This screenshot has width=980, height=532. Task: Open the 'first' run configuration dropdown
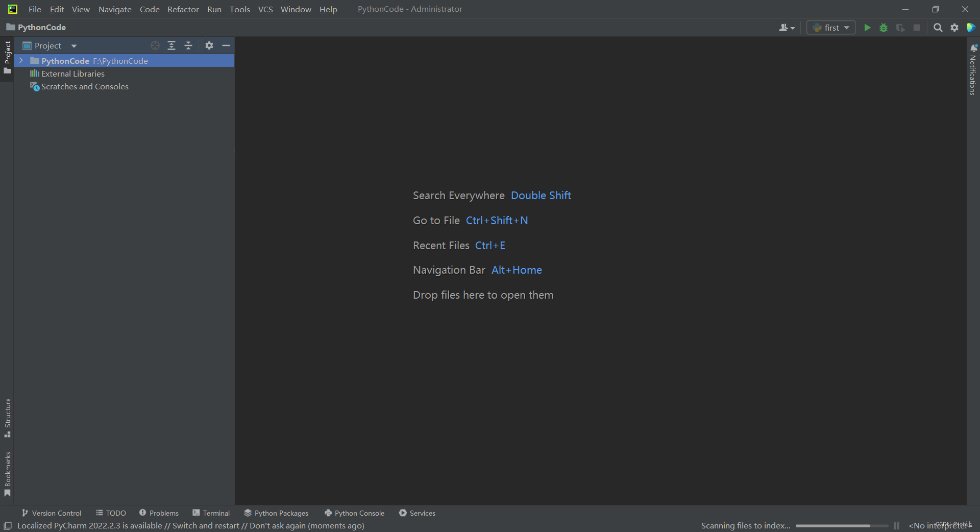coord(831,28)
